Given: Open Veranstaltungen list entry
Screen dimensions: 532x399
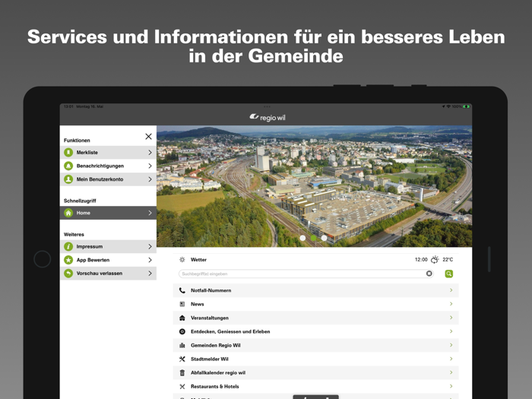Looking at the screenshot, I should [x=316, y=318].
